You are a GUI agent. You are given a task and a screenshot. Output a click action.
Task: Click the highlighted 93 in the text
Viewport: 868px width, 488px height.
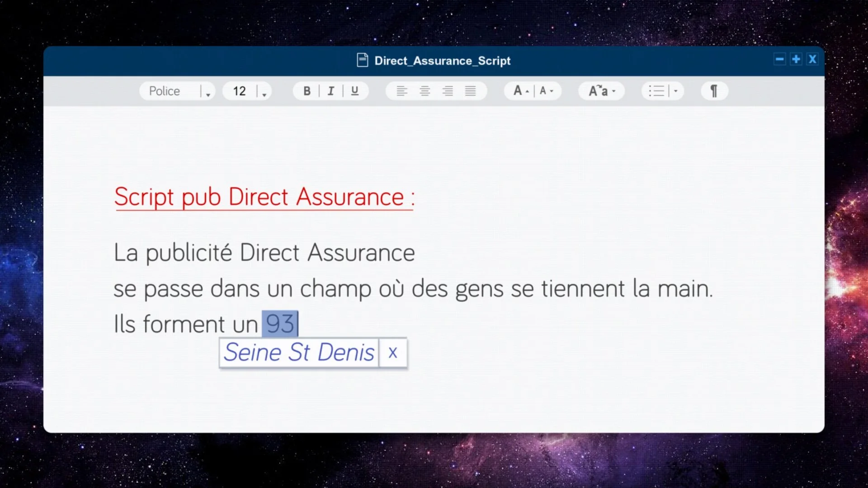pos(280,324)
